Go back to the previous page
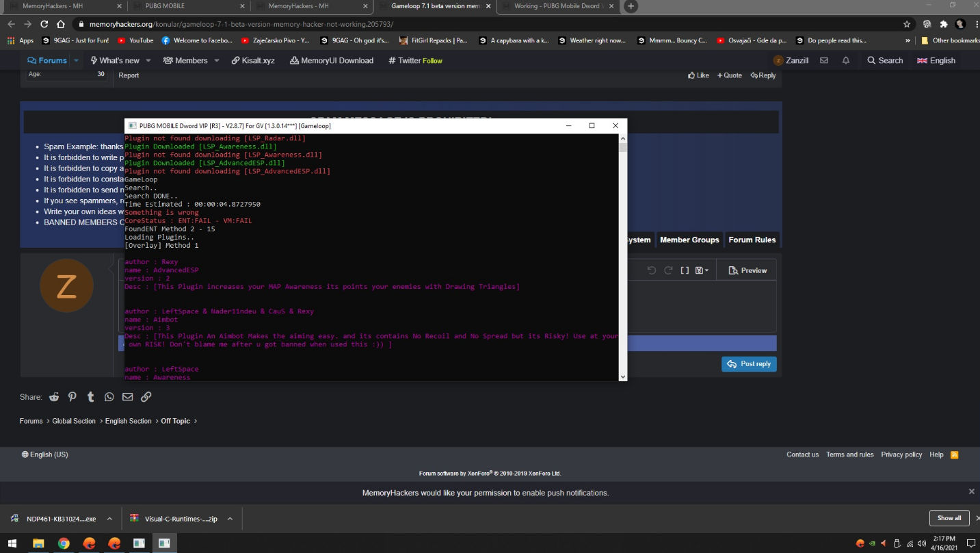 [x=11, y=23]
